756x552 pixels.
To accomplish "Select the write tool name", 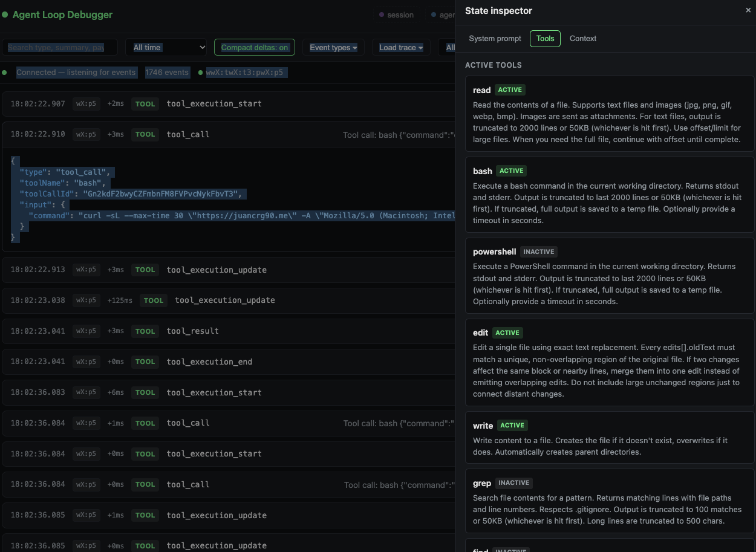I will 483,426.
